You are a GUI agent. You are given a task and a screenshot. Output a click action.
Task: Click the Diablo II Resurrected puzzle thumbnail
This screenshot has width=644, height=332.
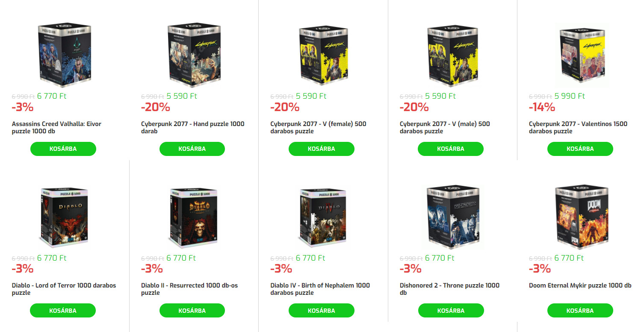pyautogui.click(x=192, y=217)
